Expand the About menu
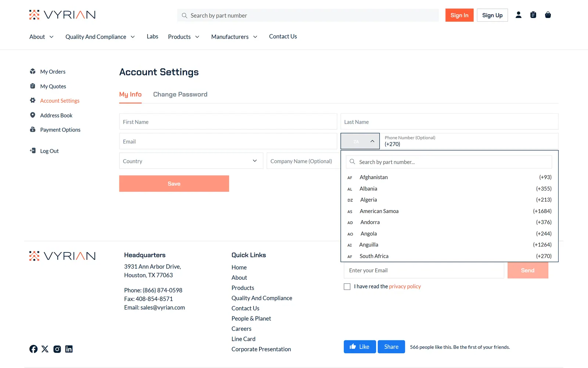Viewport: 588px width, 368px height. pos(42,37)
